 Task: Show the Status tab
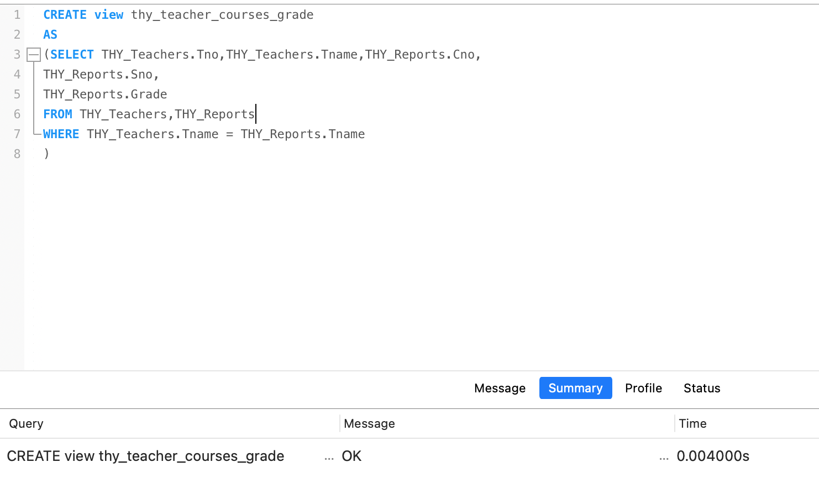[702, 388]
